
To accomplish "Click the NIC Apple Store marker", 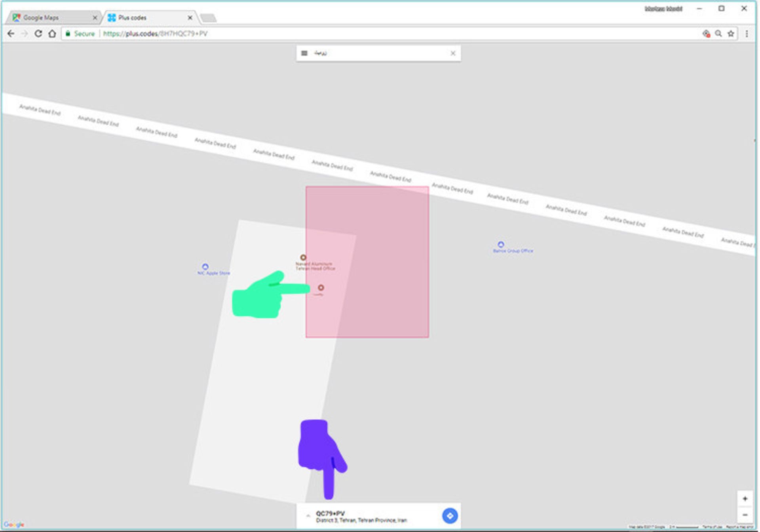I will click(x=205, y=266).
